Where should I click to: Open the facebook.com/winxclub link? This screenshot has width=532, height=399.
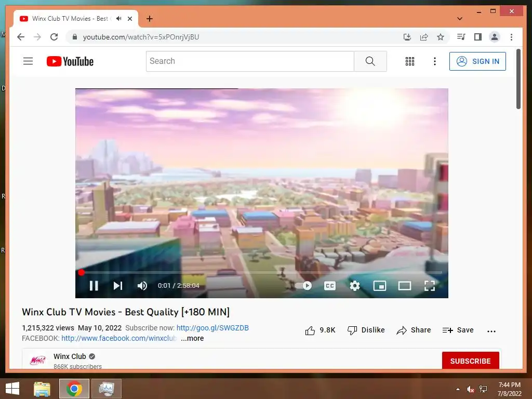click(x=119, y=338)
